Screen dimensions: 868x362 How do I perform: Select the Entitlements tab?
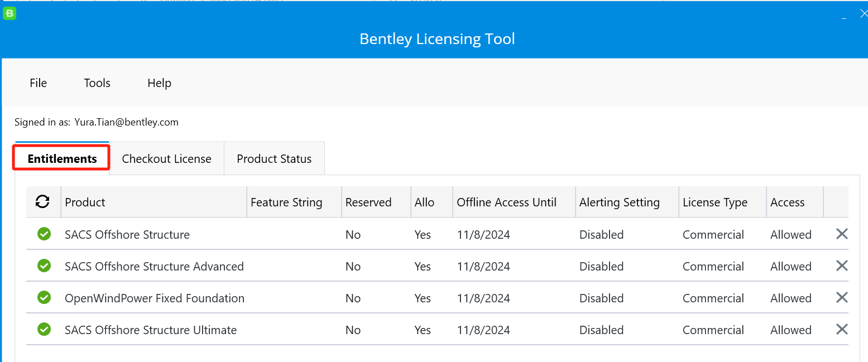pyautogui.click(x=62, y=159)
